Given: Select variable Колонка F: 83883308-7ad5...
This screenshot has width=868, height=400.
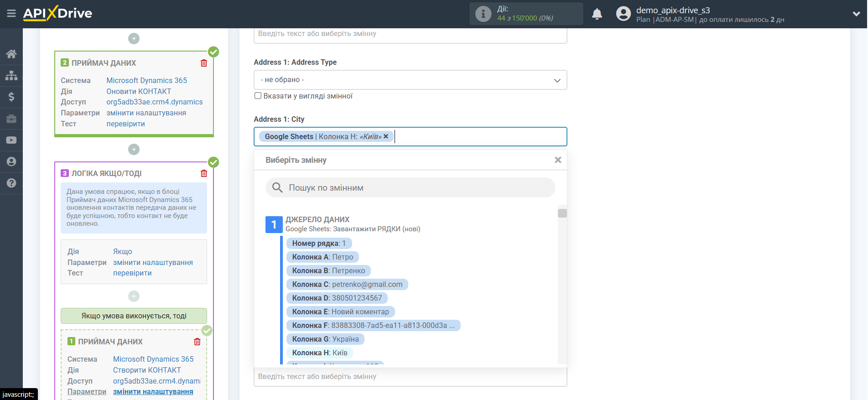Looking at the screenshot, I should 373,325.
